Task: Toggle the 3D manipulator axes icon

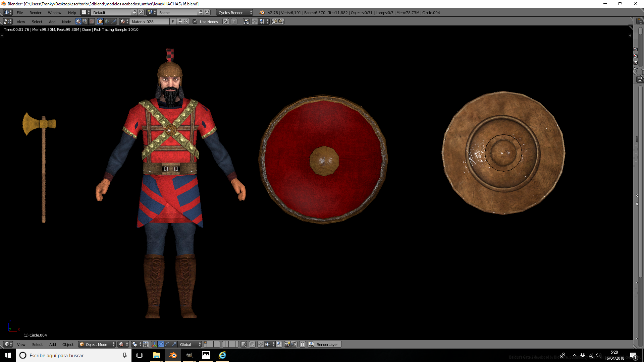Action: coord(154,344)
